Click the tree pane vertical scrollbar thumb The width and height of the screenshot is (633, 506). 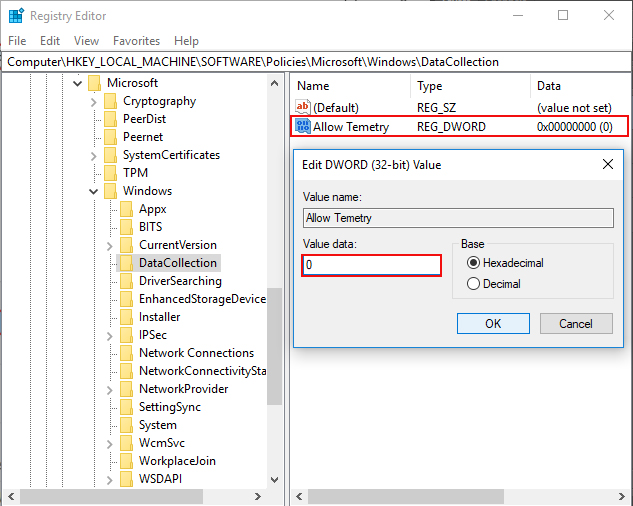click(275, 346)
